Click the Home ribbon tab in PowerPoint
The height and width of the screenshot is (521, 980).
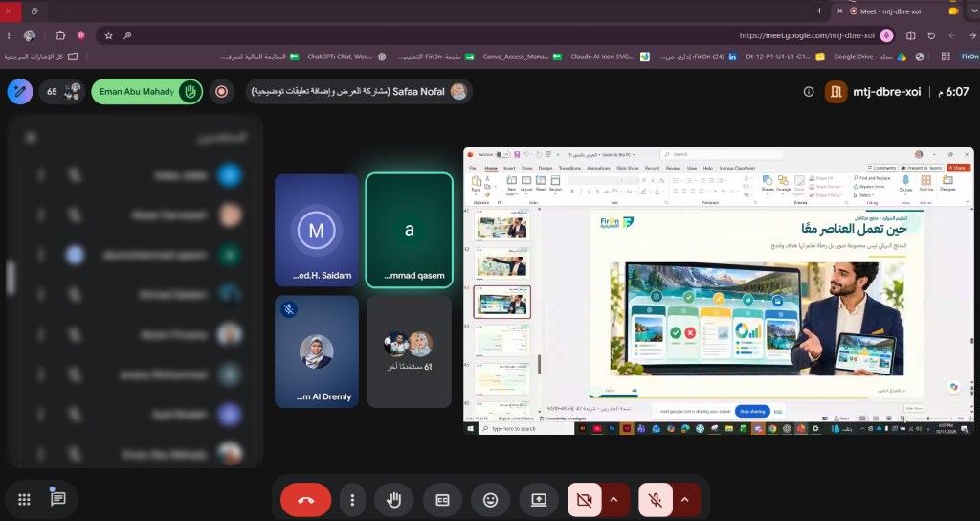point(491,169)
